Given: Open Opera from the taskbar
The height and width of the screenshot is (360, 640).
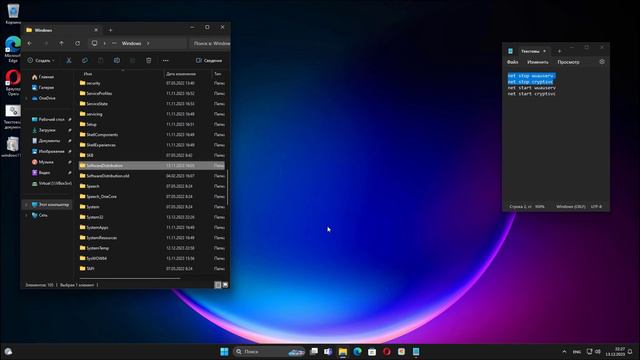Looking at the screenshot, I should tap(387, 351).
